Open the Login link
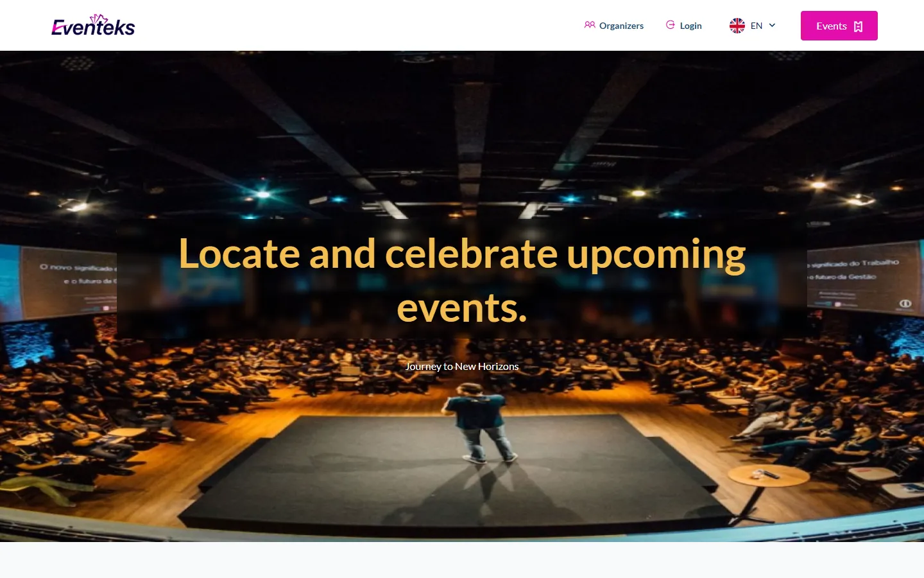The image size is (924, 578). 684,26
